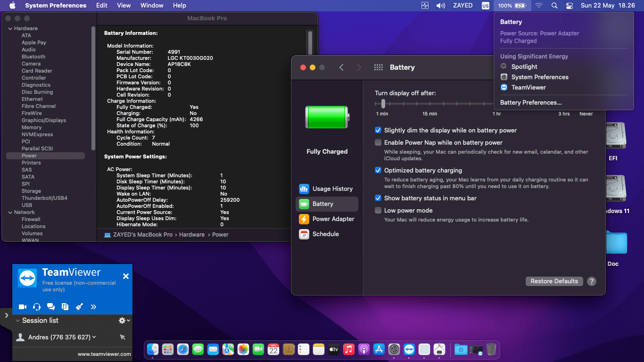The image size is (644, 362).
Task: Click remote control cursor icon for Andres
Action: click(x=123, y=337)
